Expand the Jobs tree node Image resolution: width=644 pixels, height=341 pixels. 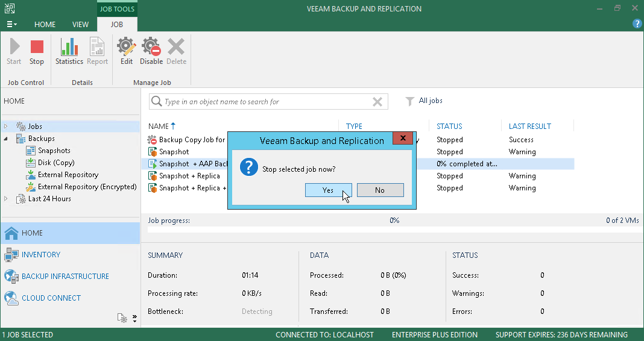pos(6,127)
